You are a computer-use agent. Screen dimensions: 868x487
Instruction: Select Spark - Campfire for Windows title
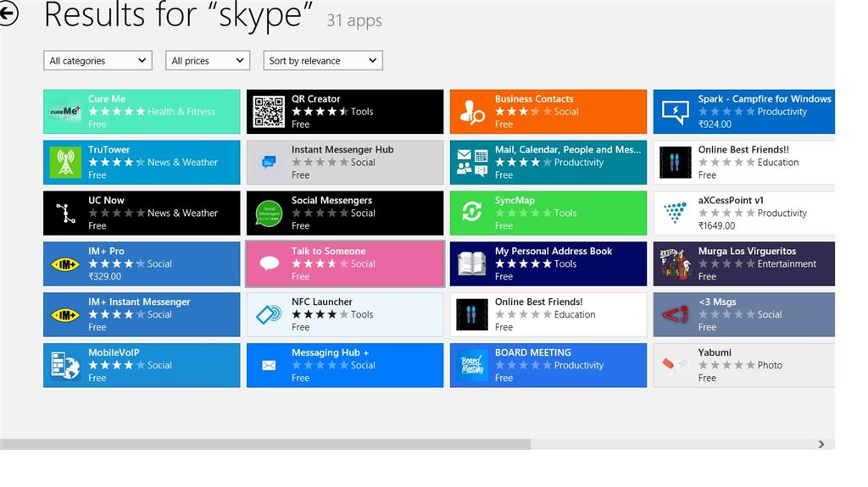click(x=765, y=98)
